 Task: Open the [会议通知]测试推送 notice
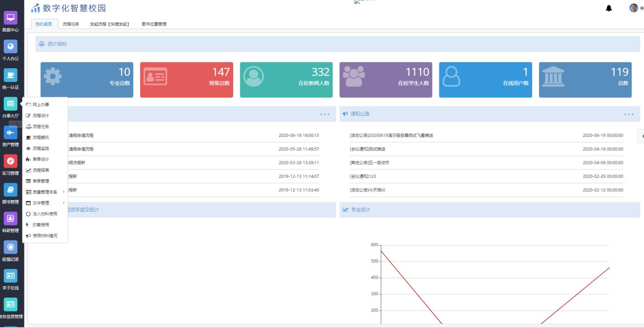(x=368, y=149)
